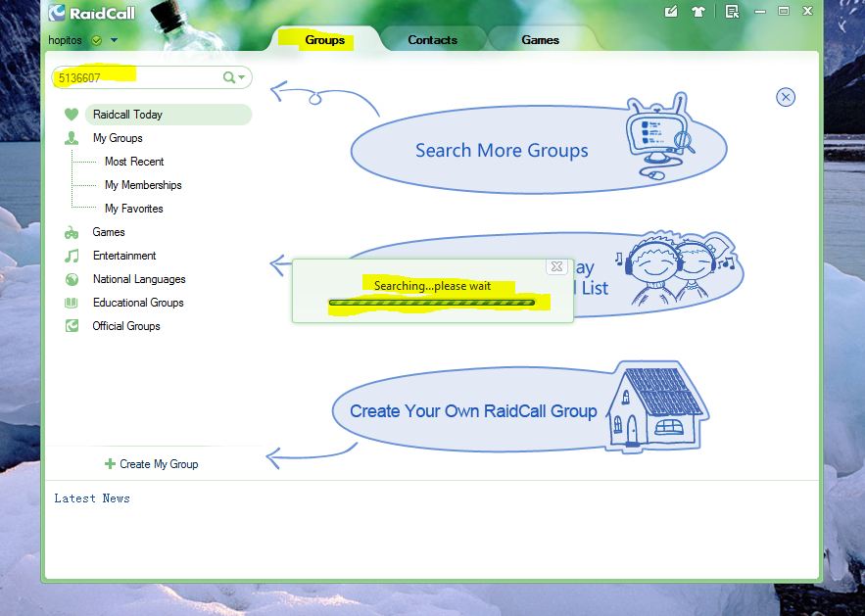The height and width of the screenshot is (616, 865).
Task: Open the shirt skin icon in title bar
Action: (698, 12)
